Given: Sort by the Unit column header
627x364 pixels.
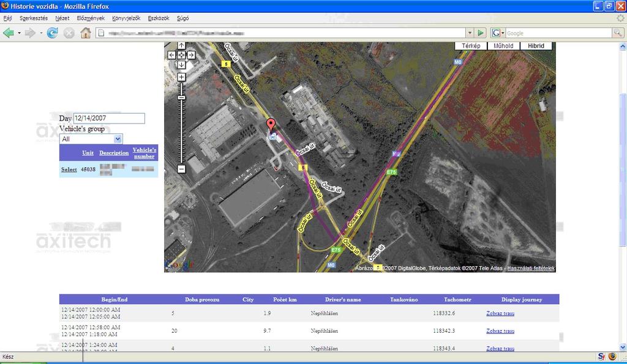Looking at the screenshot, I should click(88, 153).
